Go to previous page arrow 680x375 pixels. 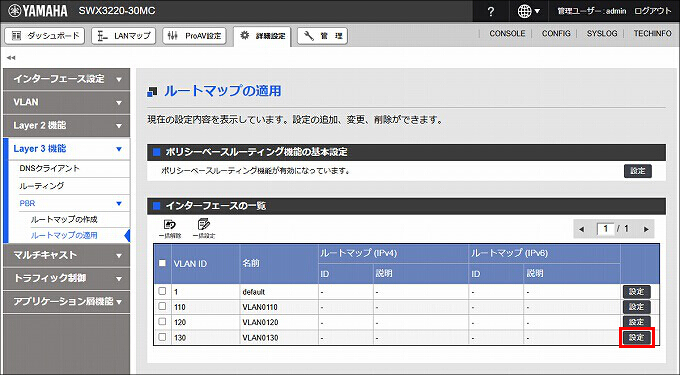tap(582, 229)
